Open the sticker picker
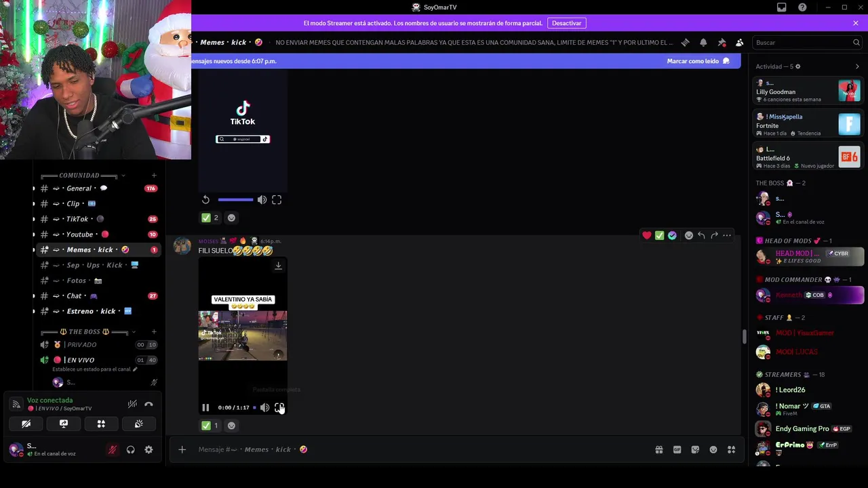 695,449
